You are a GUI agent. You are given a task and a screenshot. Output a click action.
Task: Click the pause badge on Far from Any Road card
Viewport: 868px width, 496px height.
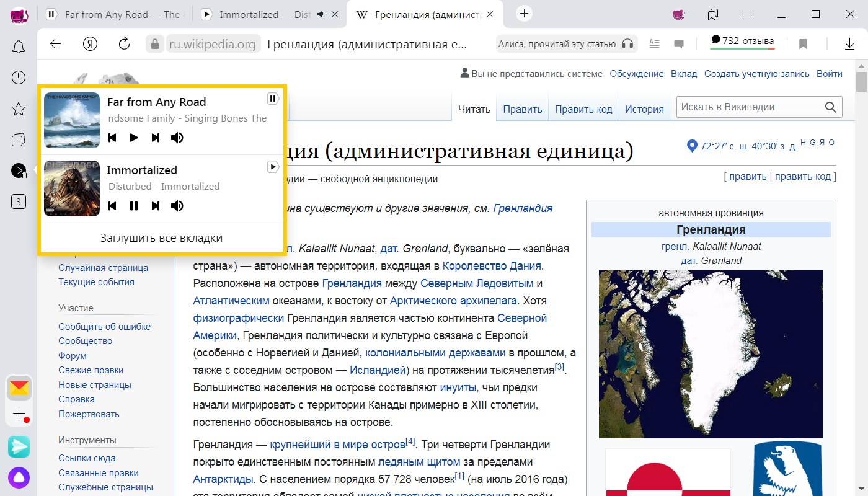273,99
